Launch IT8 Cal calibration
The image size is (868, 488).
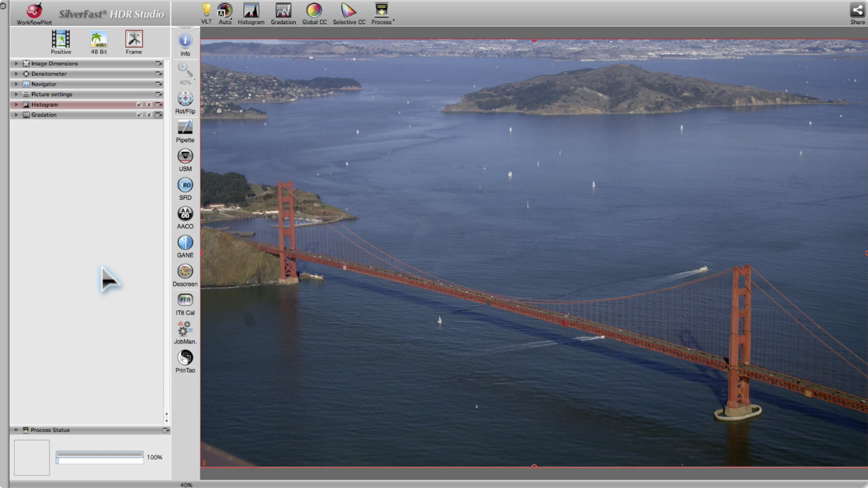pos(185,300)
